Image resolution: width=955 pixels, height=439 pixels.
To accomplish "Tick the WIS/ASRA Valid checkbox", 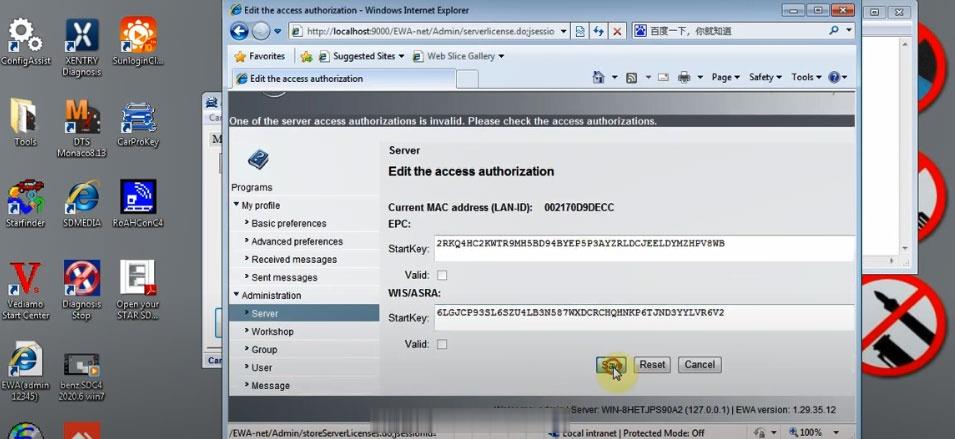I will [442, 344].
